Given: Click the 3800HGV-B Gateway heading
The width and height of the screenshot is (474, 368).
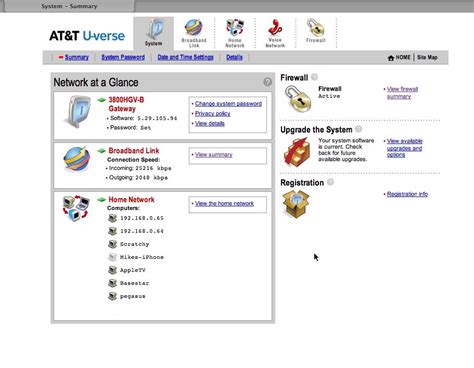Looking at the screenshot, I should click(x=126, y=104).
